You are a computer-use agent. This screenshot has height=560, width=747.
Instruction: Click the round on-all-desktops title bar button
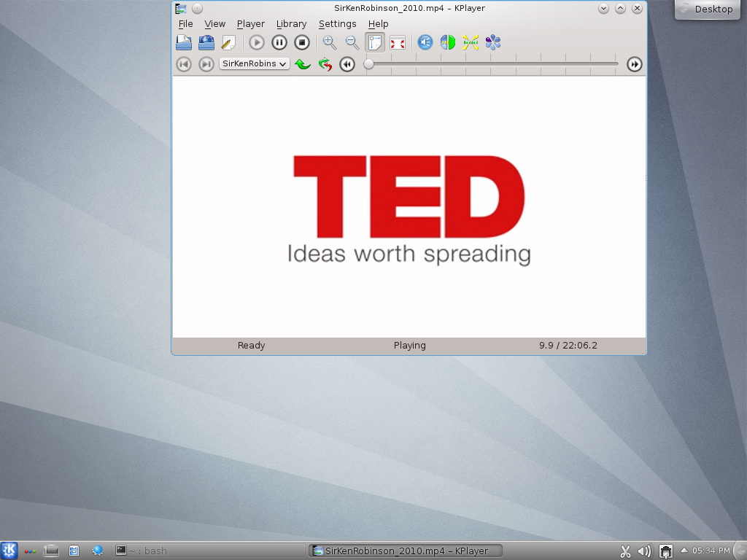pos(197,8)
